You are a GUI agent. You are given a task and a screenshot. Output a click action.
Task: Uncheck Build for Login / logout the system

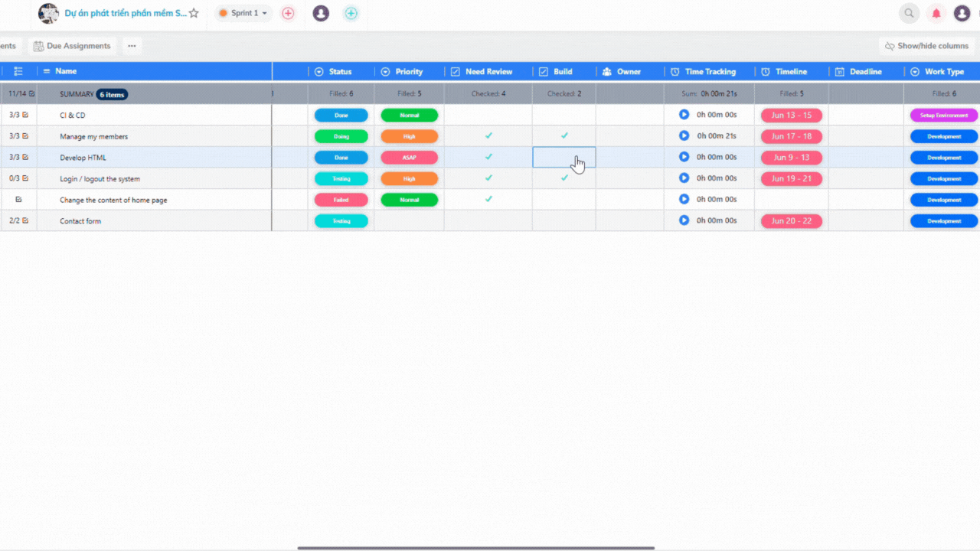(x=564, y=178)
